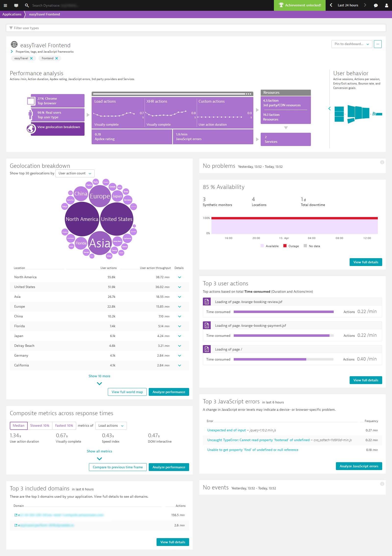View full details of top user actions
The height and width of the screenshot is (556, 392).
coord(366,380)
